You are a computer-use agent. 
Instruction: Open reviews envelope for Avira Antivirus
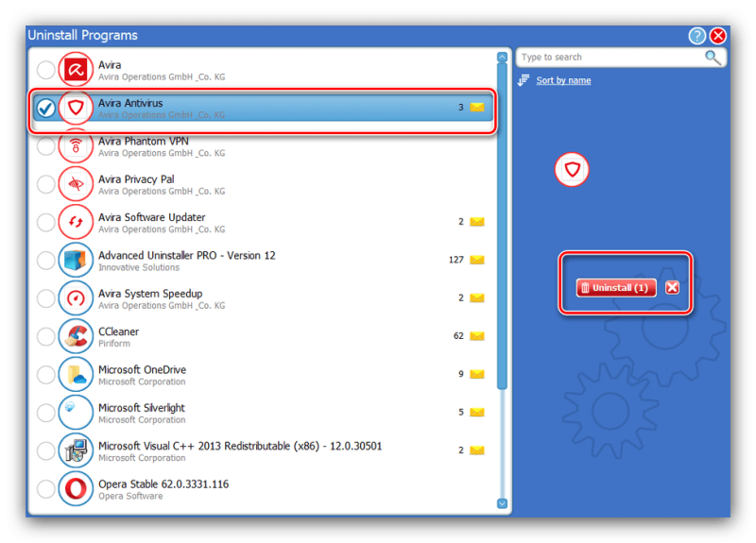[x=477, y=107]
